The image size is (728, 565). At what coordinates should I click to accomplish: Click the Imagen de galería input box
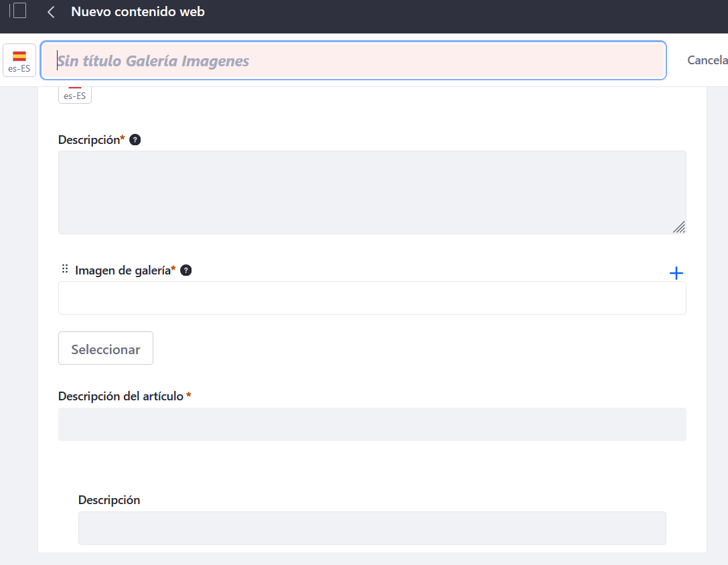point(372,298)
